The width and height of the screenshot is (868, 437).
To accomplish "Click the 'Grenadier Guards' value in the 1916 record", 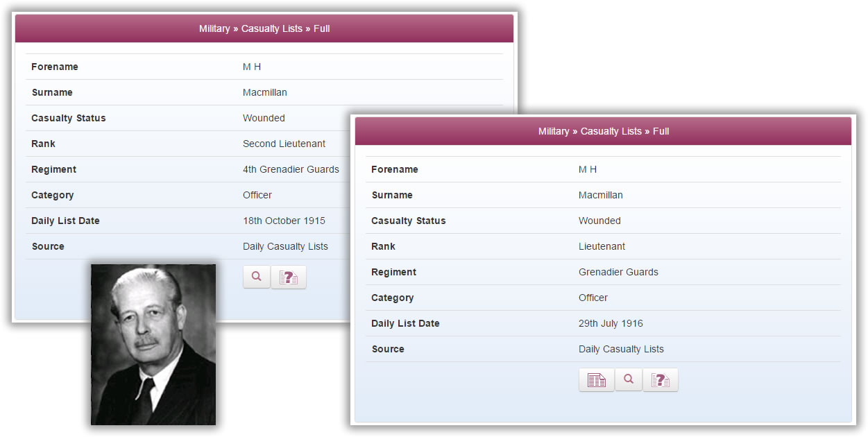I will tap(618, 272).
